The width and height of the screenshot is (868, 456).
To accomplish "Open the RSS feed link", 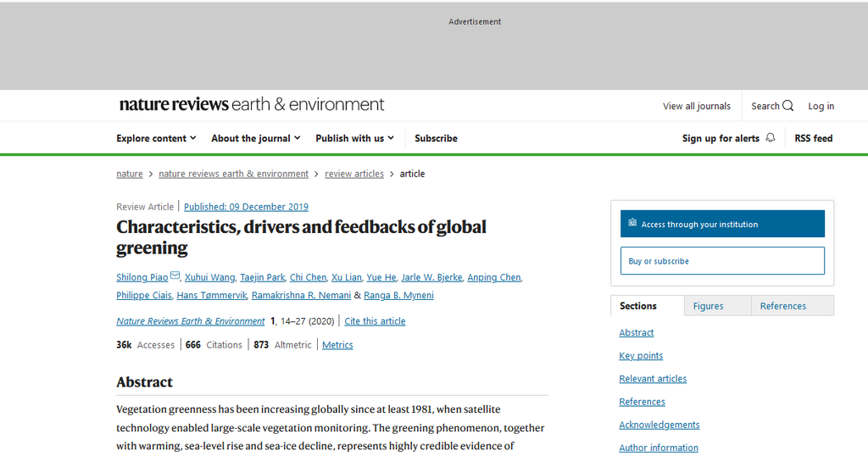I will pyautogui.click(x=813, y=138).
